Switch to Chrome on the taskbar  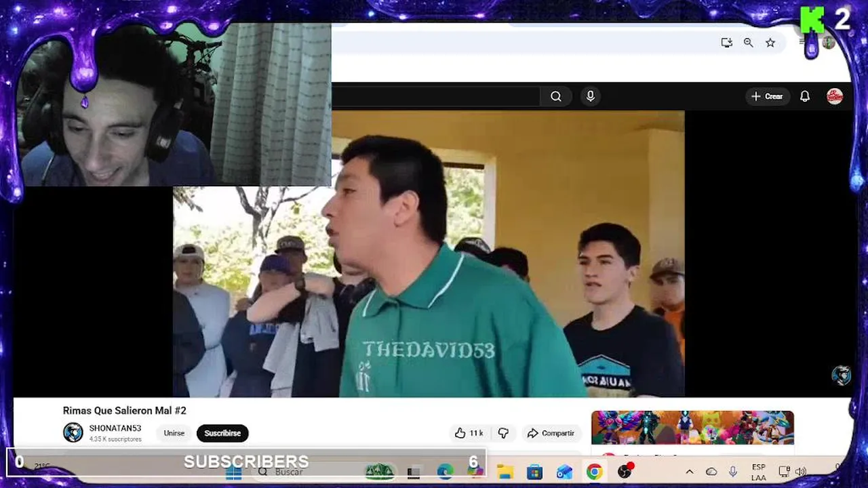tap(594, 472)
